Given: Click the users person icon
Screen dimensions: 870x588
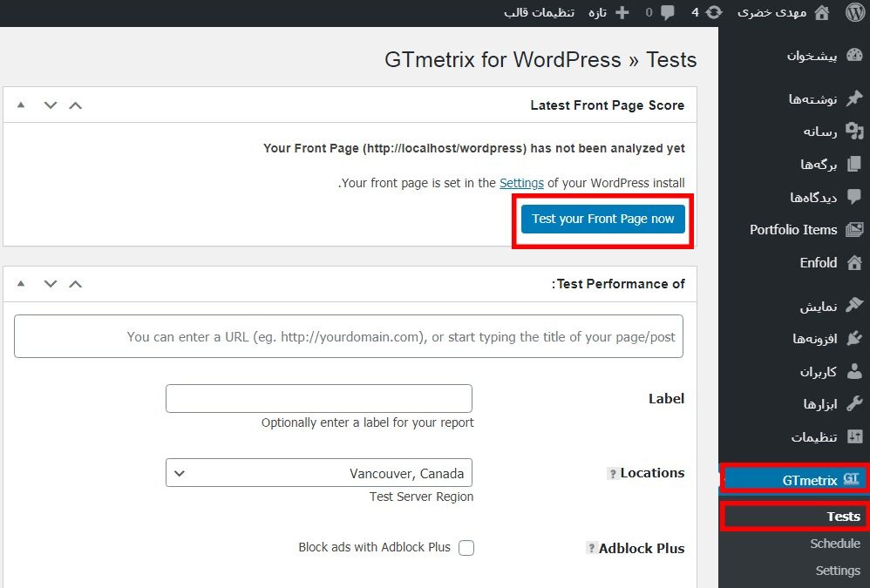Looking at the screenshot, I should click(854, 371).
